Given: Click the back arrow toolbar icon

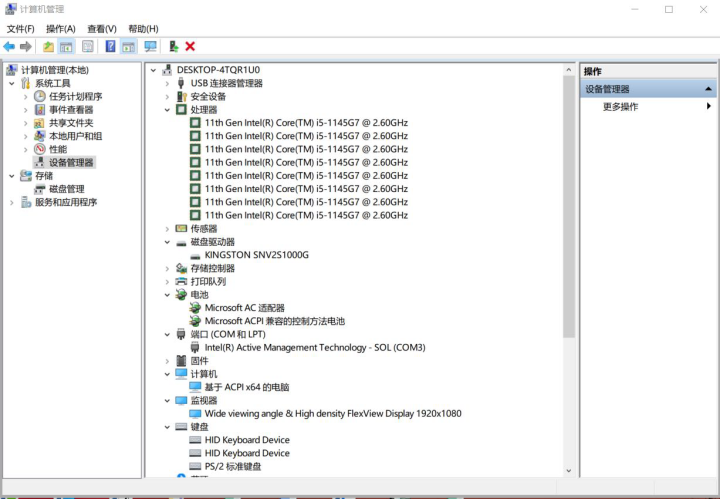Looking at the screenshot, I should point(9,46).
